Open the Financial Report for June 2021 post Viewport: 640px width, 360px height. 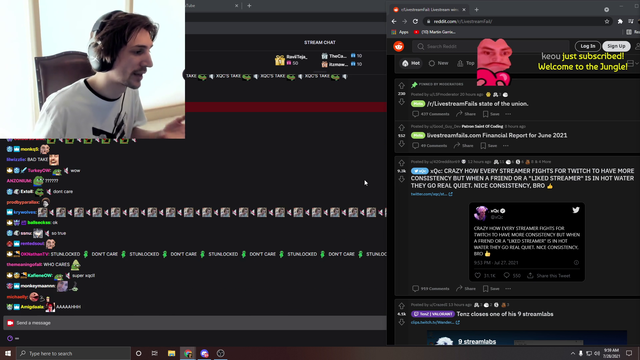tap(497, 135)
